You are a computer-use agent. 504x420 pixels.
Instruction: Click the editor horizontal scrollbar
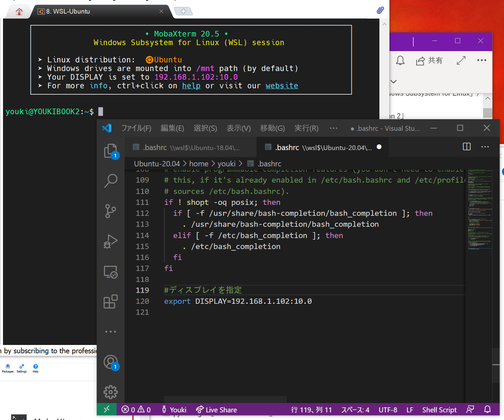click(x=225, y=399)
